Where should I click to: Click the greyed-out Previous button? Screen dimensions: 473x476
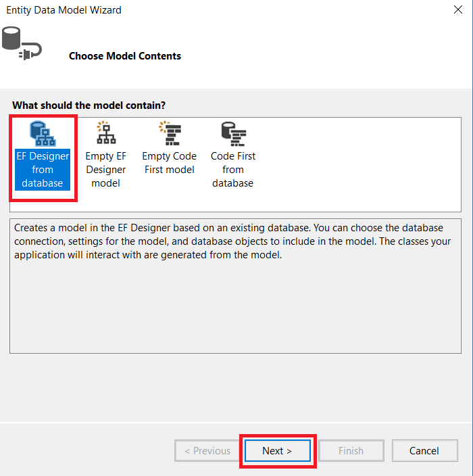(x=207, y=451)
